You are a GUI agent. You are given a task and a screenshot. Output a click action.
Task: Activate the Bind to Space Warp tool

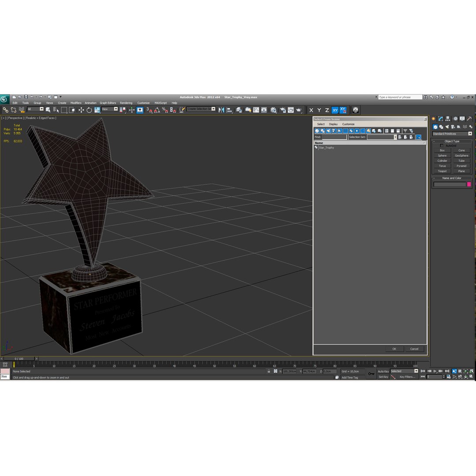pyautogui.click(x=22, y=110)
